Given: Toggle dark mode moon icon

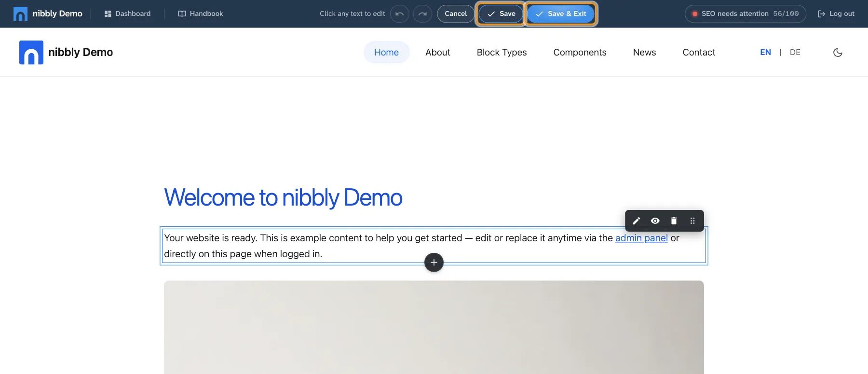Looking at the screenshot, I should coord(838,53).
